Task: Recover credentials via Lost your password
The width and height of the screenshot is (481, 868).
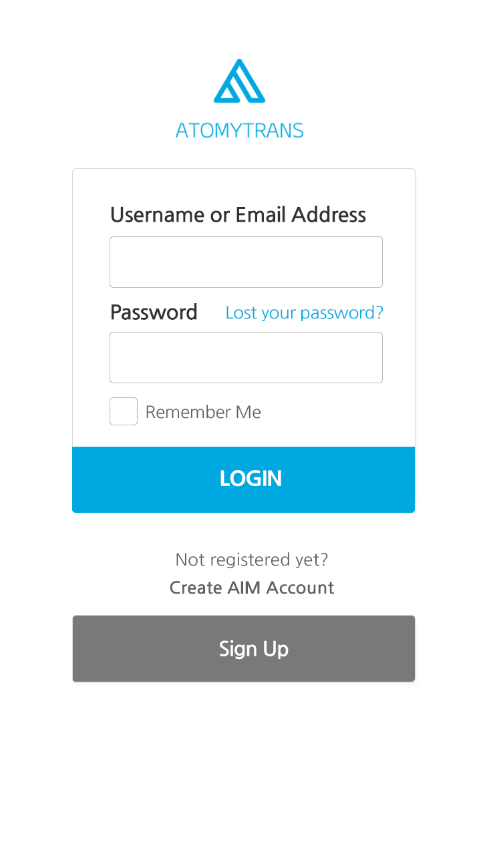Action: (x=304, y=312)
